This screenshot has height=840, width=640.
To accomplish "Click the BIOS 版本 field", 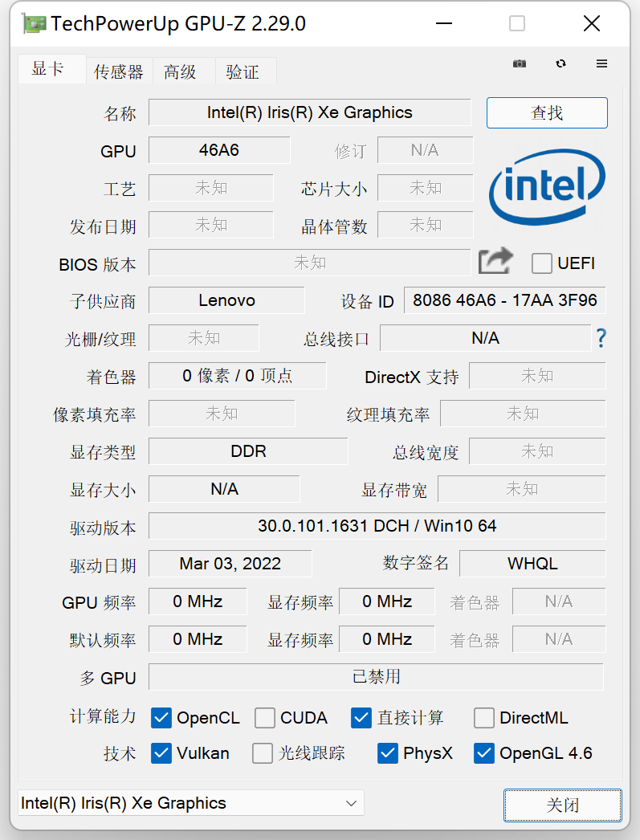I will click(309, 263).
